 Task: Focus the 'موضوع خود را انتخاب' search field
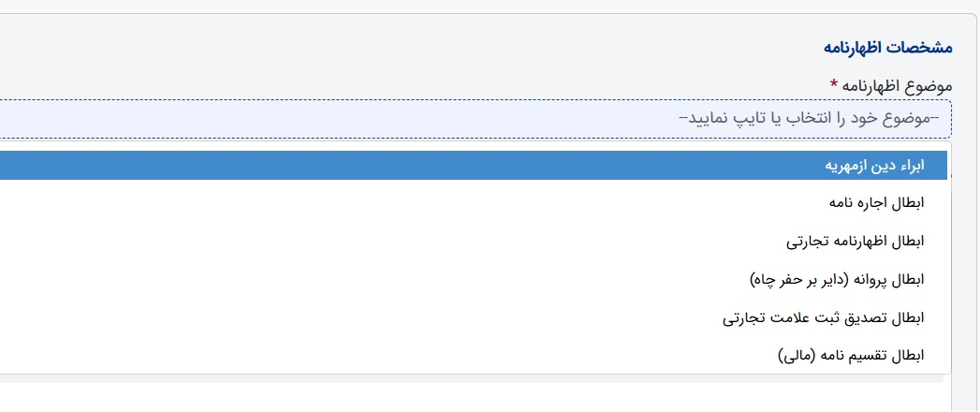point(475,119)
